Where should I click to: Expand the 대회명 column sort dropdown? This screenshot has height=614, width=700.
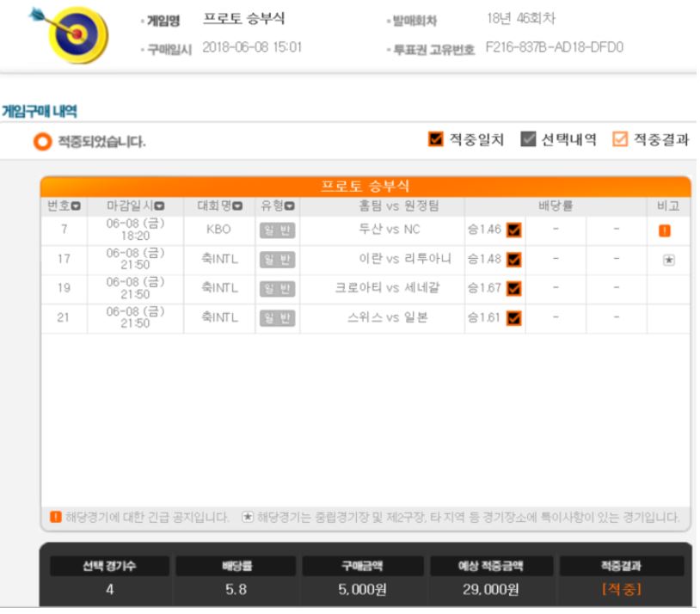tap(237, 206)
